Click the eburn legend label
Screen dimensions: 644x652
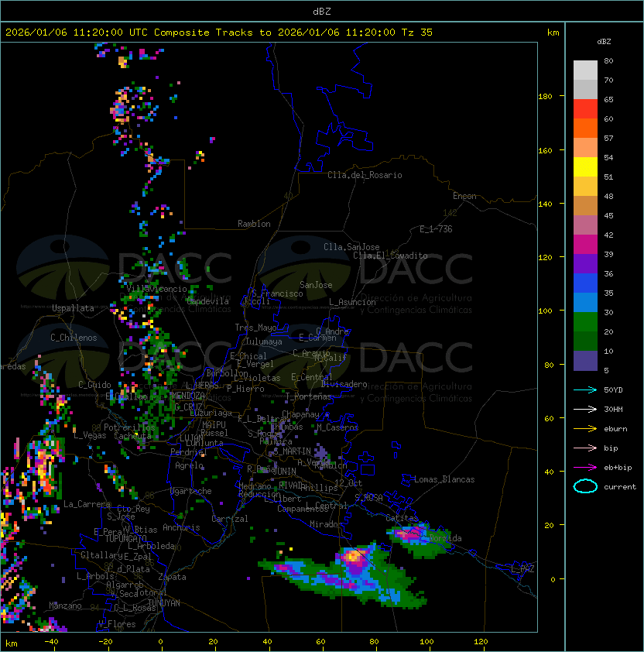click(615, 429)
